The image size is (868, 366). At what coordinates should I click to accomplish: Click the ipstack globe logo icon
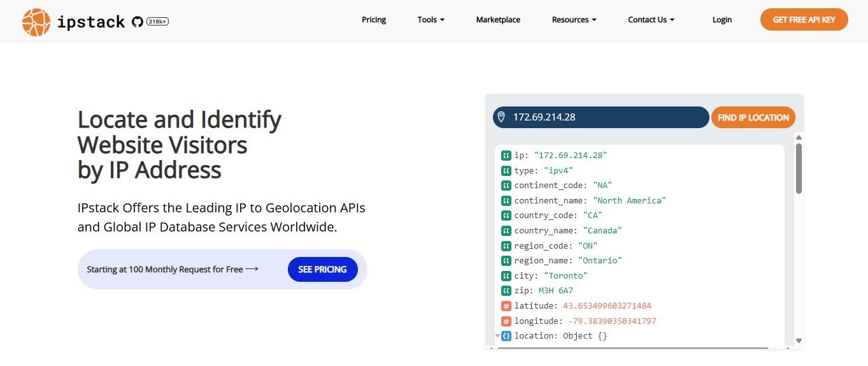pos(36,22)
